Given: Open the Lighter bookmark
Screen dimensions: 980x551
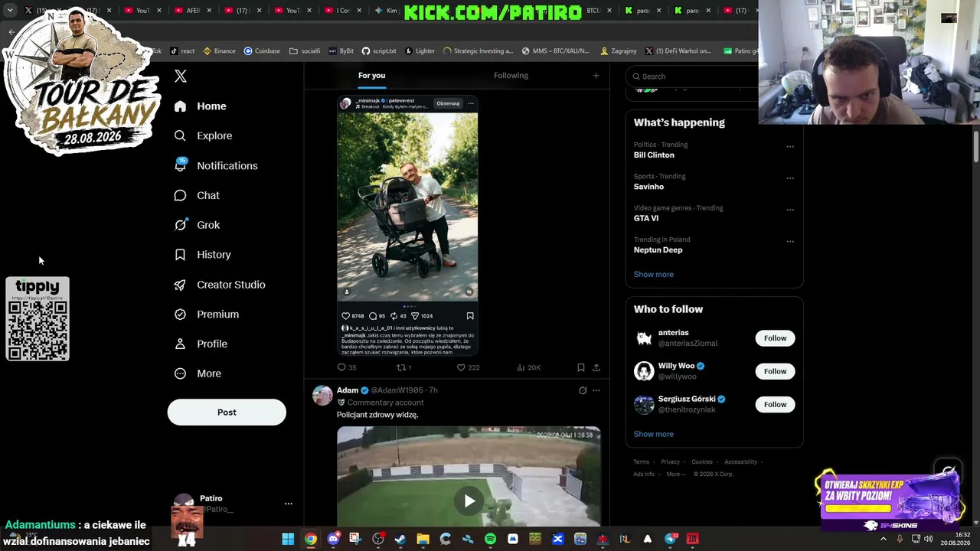Looking at the screenshot, I should [420, 51].
